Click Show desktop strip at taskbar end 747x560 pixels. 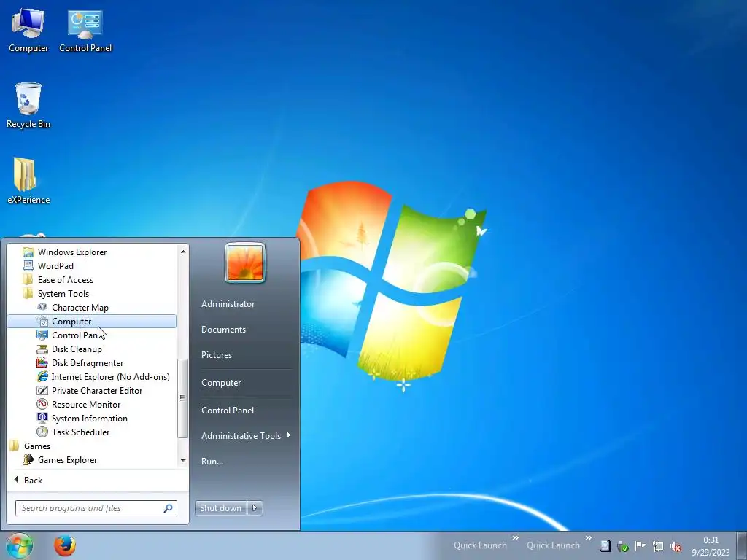tap(742, 545)
